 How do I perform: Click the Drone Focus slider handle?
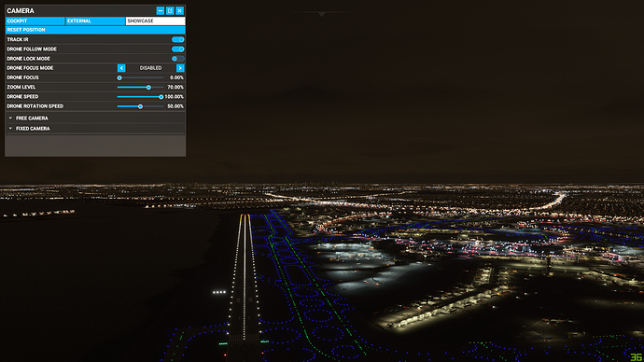pos(119,77)
